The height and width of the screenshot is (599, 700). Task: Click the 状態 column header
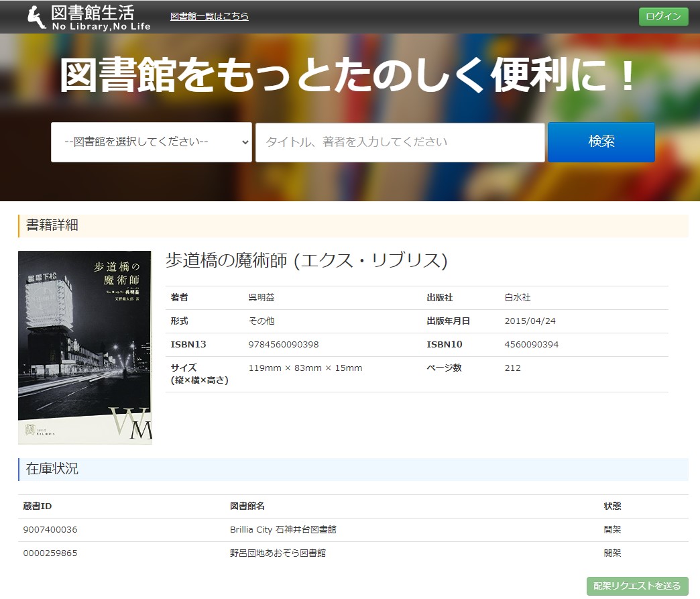click(x=613, y=506)
